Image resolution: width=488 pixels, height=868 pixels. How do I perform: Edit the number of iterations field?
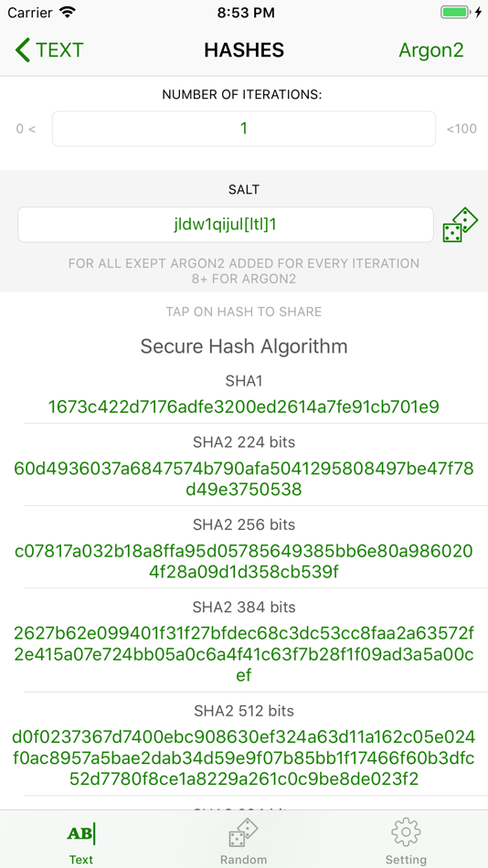tap(244, 129)
